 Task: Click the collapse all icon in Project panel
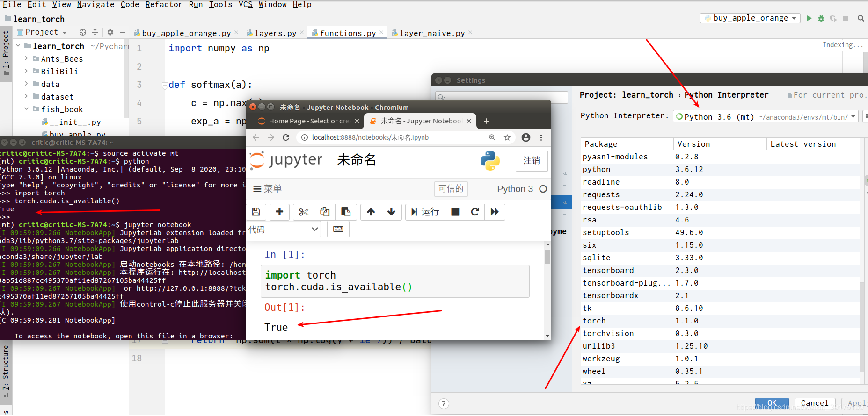[95, 32]
